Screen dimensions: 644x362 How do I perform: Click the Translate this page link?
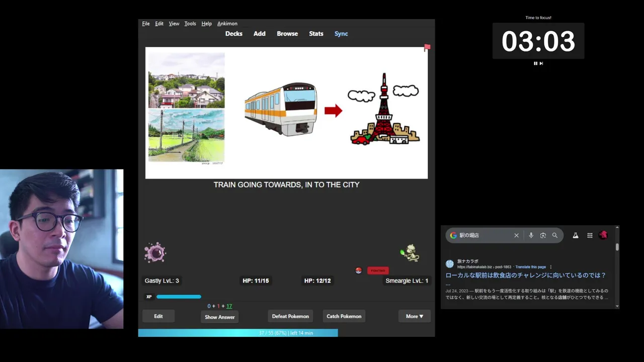tap(530, 267)
